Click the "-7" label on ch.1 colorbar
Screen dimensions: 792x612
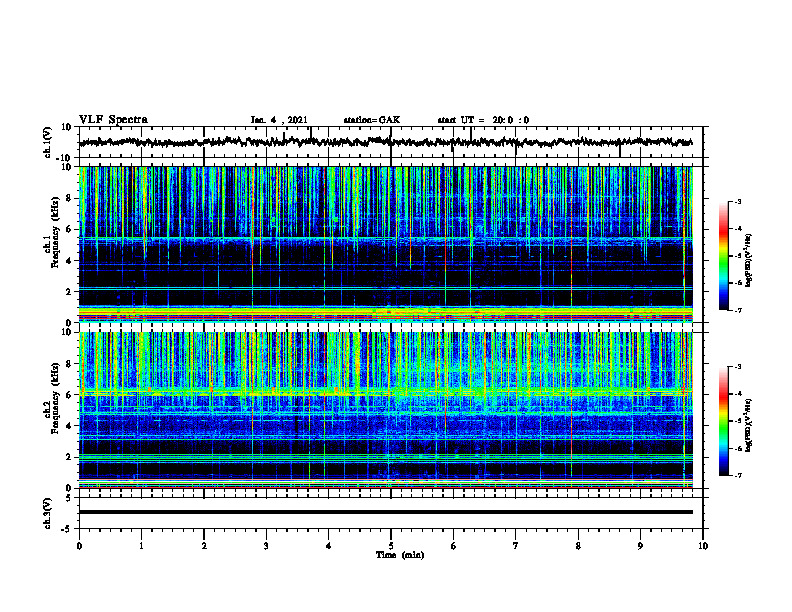[738, 310]
